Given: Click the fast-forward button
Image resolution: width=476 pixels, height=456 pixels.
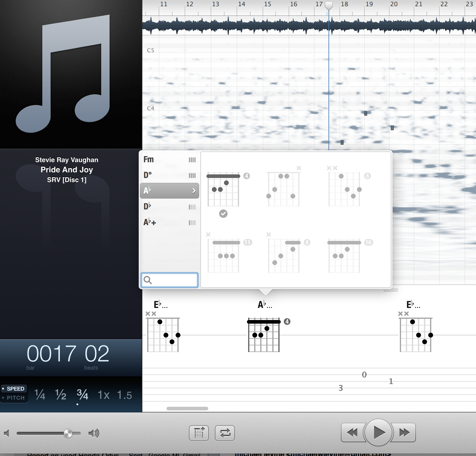Looking at the screenshot, I should click(x=404, y=432).
